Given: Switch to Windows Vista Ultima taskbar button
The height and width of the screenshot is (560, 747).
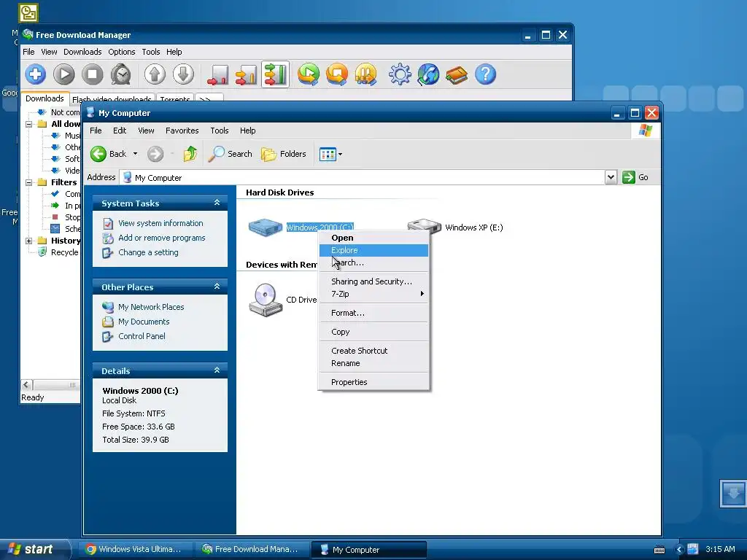Looking at the screenshot, I should coord(136,549).
